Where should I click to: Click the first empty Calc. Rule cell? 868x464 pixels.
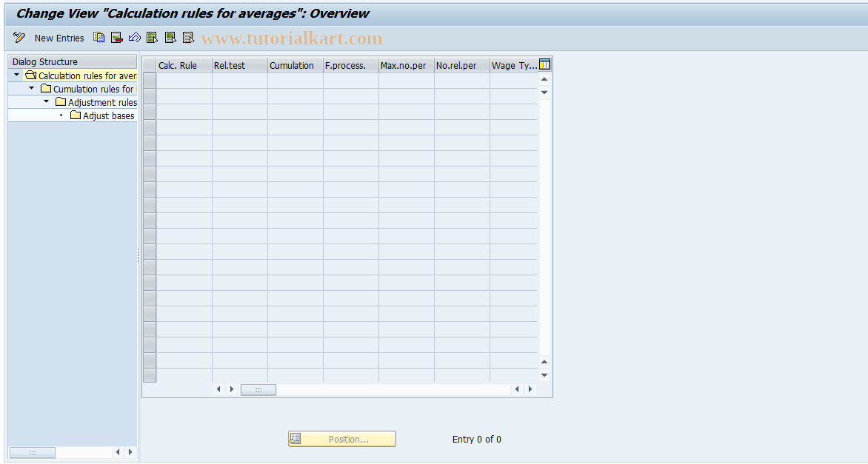click(x=184, y=81)
